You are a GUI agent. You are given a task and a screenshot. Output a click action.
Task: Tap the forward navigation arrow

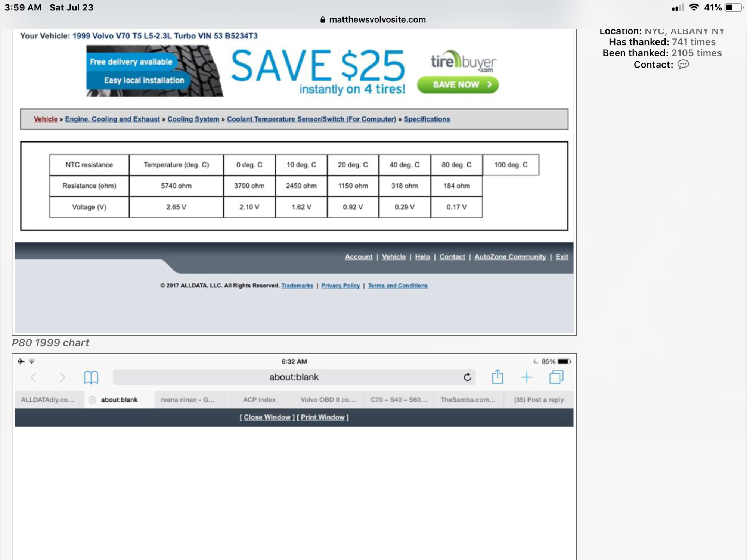click(x=62, y=377)
